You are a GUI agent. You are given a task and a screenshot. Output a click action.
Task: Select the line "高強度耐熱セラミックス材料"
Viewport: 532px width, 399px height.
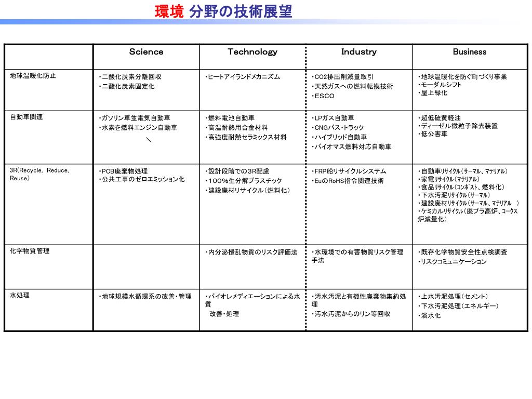click(246, 137)
